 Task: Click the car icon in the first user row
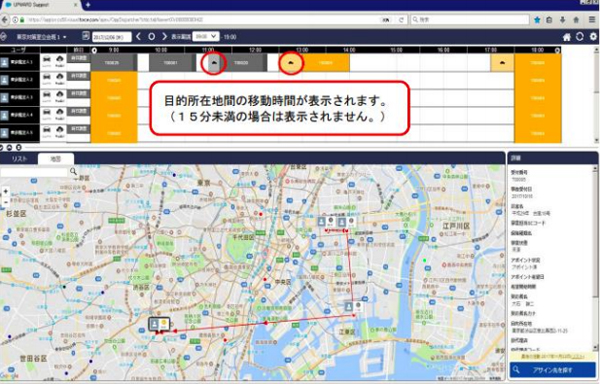(x=47, y=59)
